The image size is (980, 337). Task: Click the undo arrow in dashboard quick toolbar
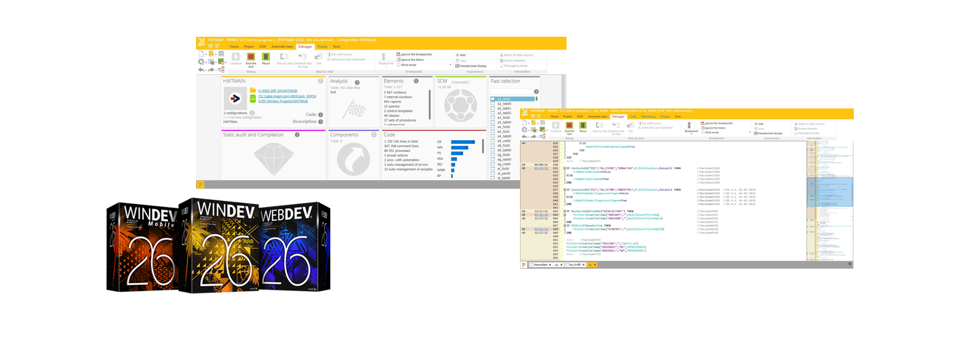tap(201, 70)
